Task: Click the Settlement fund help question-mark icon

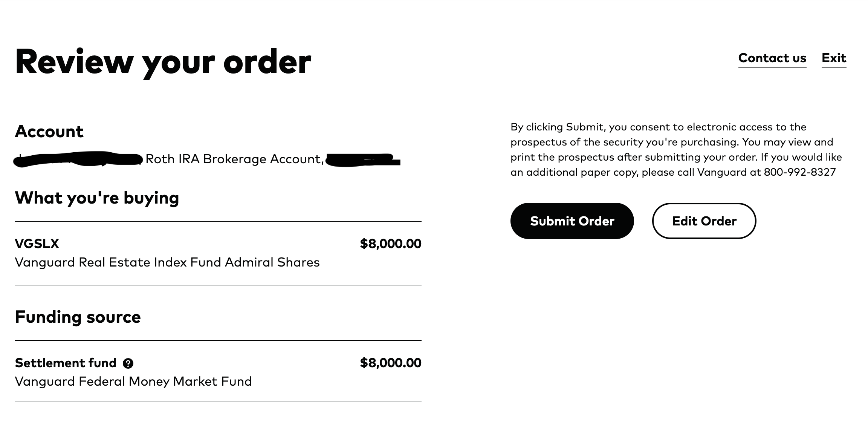Action: pyautogui.click(x=128, y=363)
